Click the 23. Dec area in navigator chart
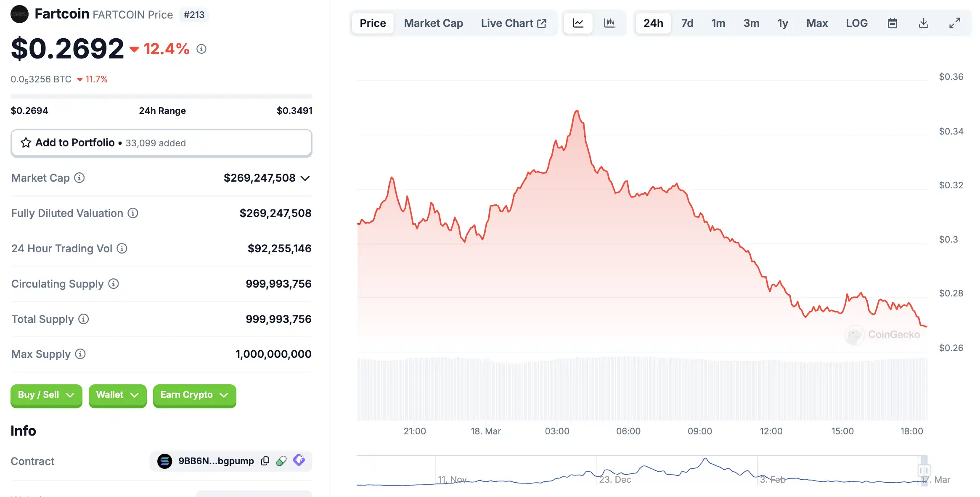The image size is (980, 497). (x=615, y=479)
